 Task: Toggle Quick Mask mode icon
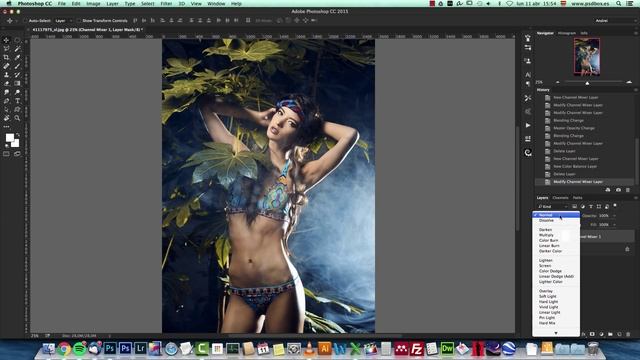pyautogui.click(x=6, y=154)
